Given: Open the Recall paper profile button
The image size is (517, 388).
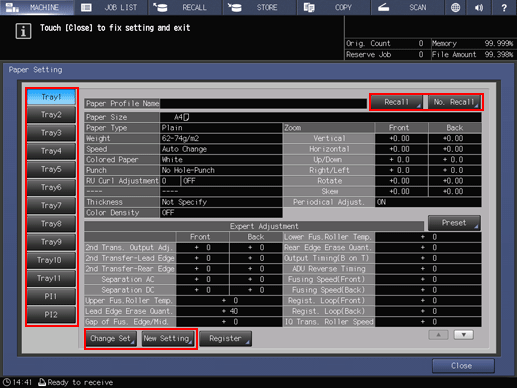Looking at the screenshot, I should click(396, 102).
